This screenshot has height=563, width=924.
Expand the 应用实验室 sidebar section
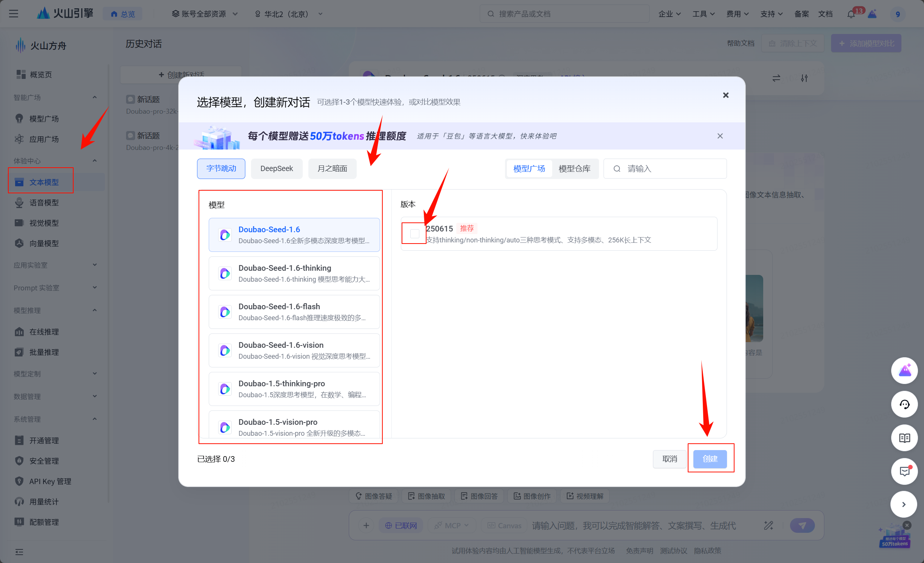pyautogui.click(x=55, y=265)
